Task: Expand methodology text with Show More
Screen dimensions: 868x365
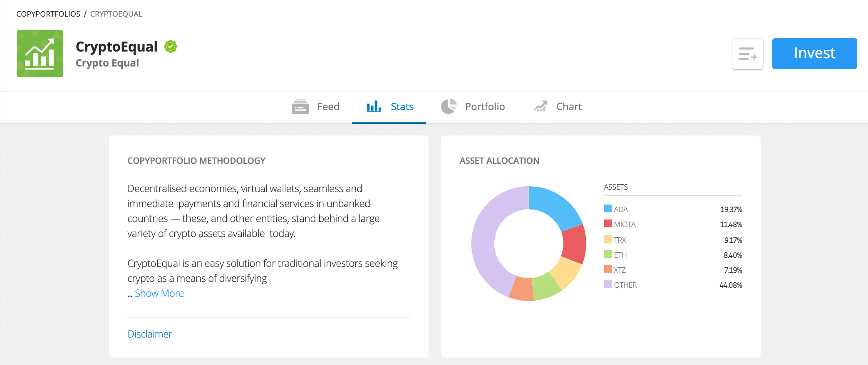Action: 159,293
